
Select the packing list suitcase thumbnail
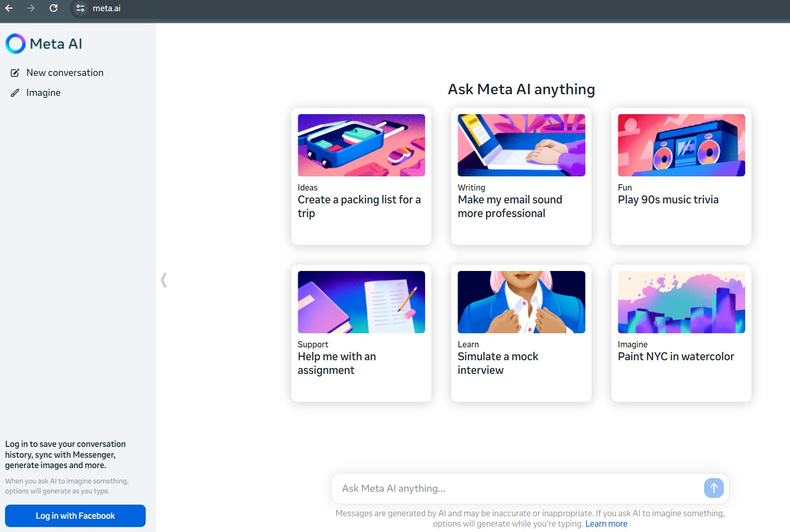pos(361,145)
